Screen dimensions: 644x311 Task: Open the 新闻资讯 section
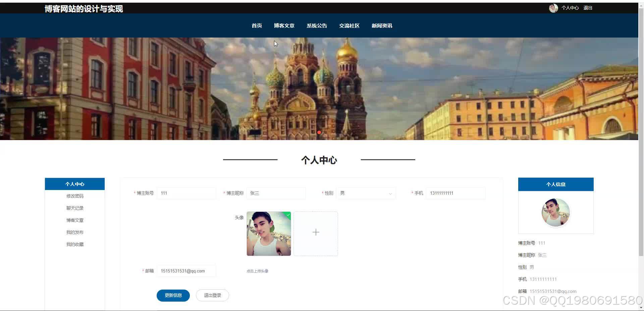(381, 25)
